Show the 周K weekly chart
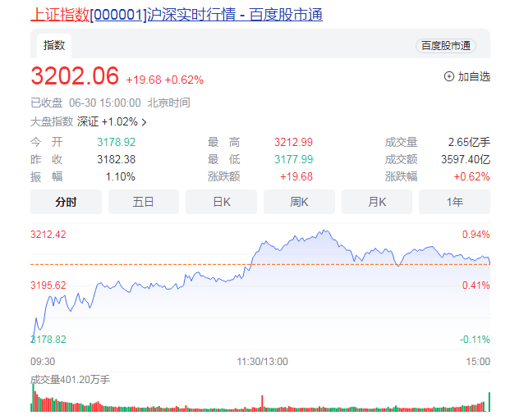This screenshot has height=420, width=510. pos(299,202)
